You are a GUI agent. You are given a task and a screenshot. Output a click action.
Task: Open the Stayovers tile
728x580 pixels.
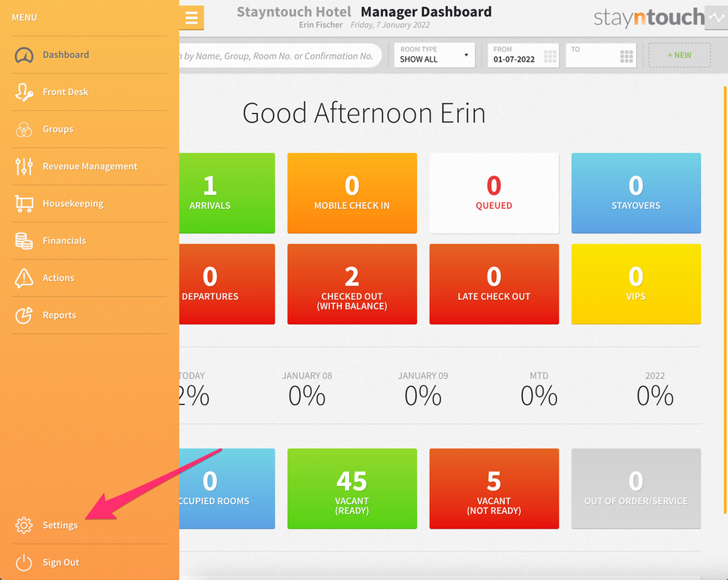[636, 193]
